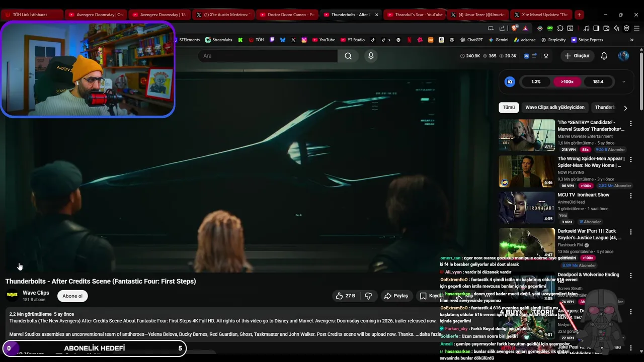Click the Paylaş share button
Viewport: 644px width, 362px height.
(396, 296)
